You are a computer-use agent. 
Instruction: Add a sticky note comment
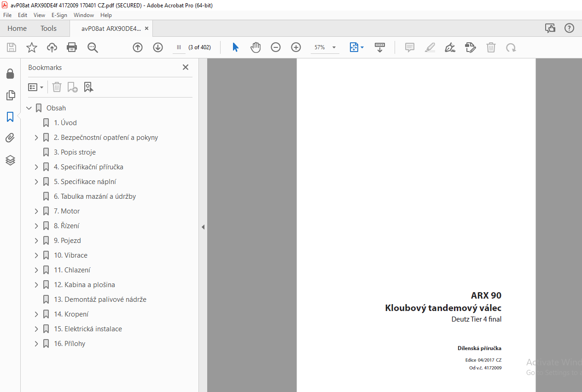(x=410, y=47)
